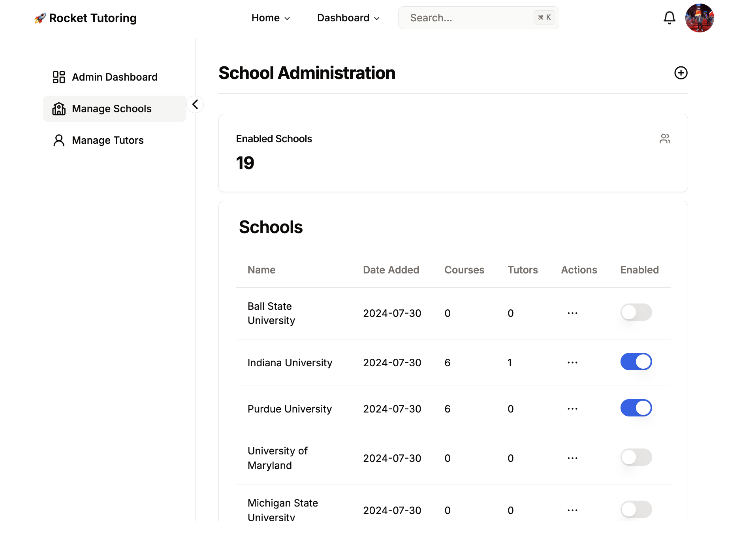Click the Manage Tutors person icon
Image resolution: width=756 pixels, height=535 pixels.
click(x=58, y=140)
